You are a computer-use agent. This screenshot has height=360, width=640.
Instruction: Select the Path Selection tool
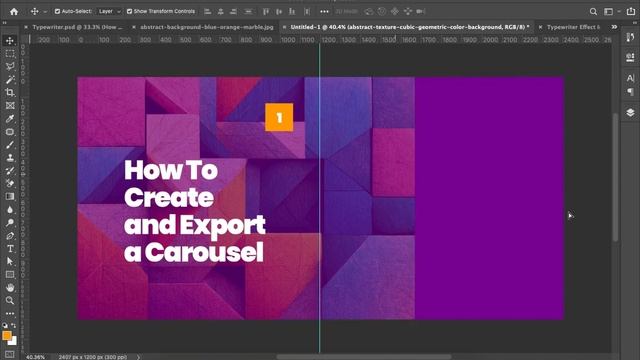[x=10, y=262]
